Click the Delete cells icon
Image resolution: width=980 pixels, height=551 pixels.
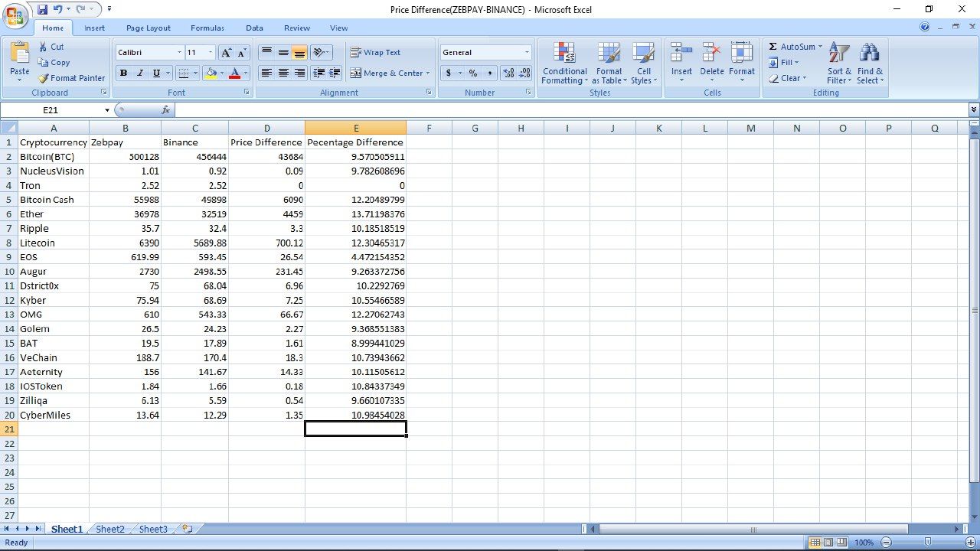[x=711, y=53]
